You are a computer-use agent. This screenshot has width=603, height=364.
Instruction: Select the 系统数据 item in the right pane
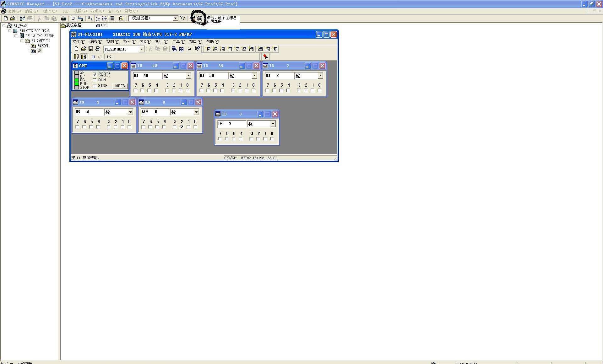71,25
